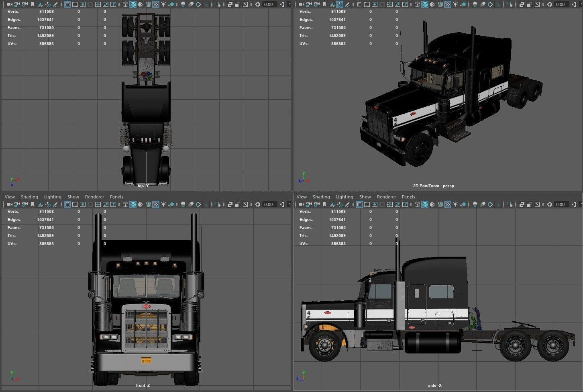Click Bookmarks icon in top panel
583x392 pixels.
point(32,4)
